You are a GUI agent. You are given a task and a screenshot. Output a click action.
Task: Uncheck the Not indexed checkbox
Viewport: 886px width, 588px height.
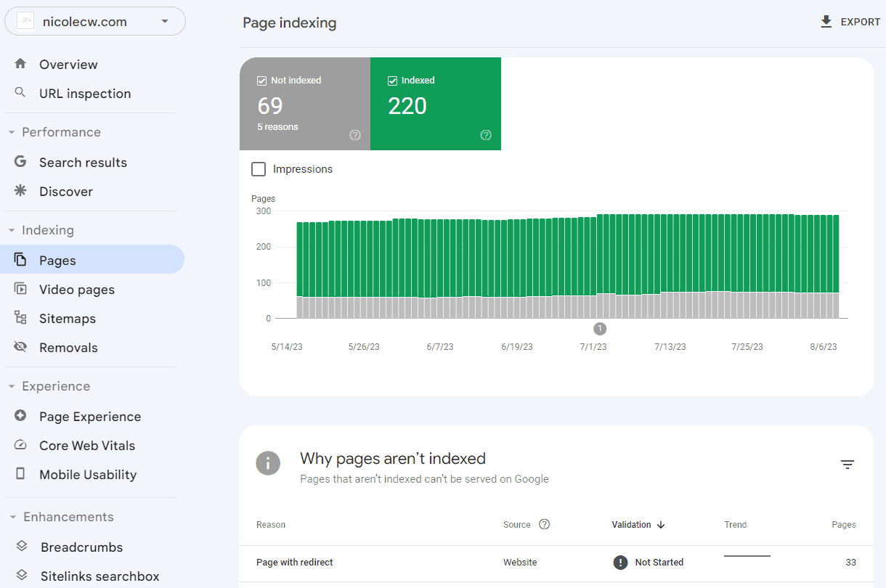tap(262, 81)
